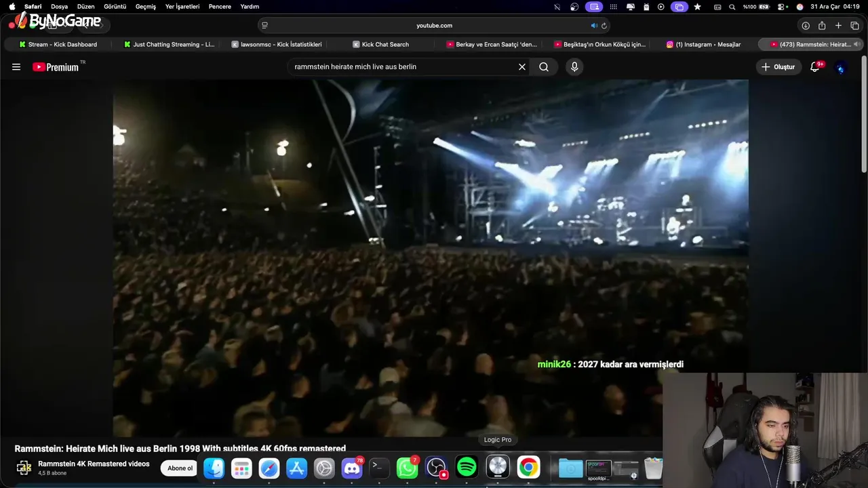The width and height of the screenshot is (868, 488).
Task: Click the Oluştur create button
Action: pos(778,67)
